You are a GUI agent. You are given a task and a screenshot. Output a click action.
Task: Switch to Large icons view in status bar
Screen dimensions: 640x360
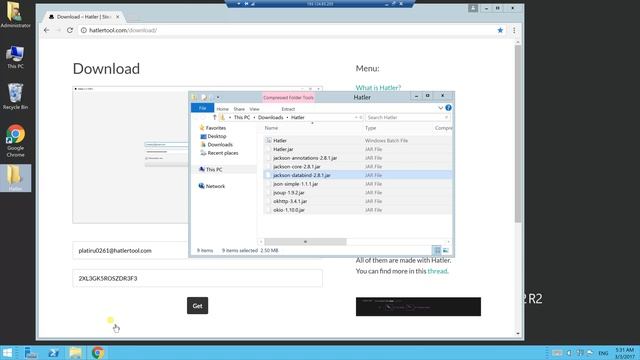pyautogui.click(x=445, y=250)
